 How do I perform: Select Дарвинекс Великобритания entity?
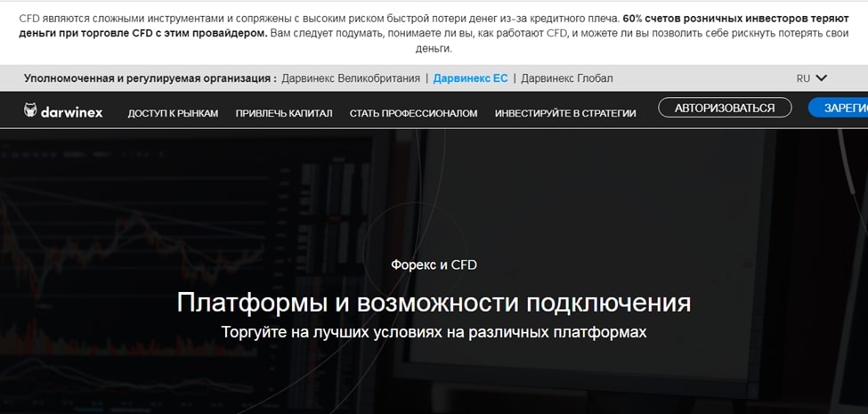click(351, 78)
